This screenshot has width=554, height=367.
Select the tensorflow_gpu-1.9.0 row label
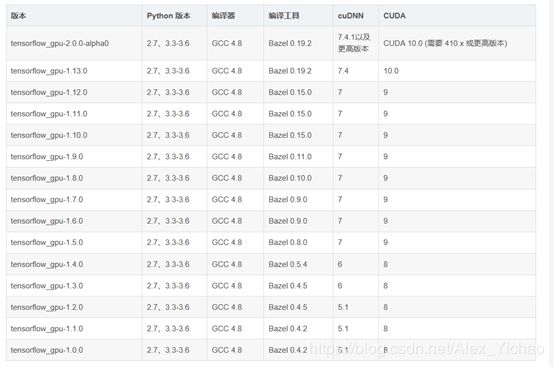[x=47, y=157]
